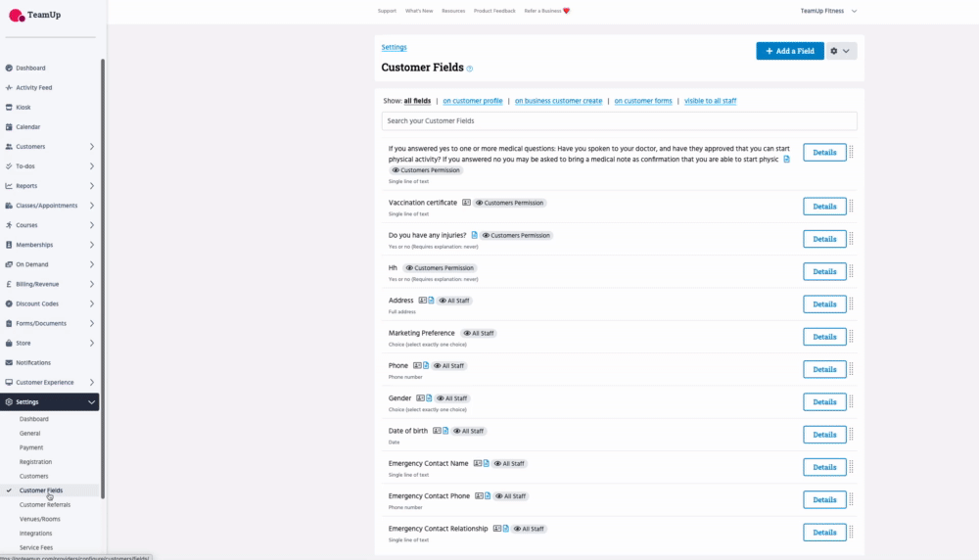979x560 pixels.
Task: Open Notifications in the sidebar
Action: (32, 362)
